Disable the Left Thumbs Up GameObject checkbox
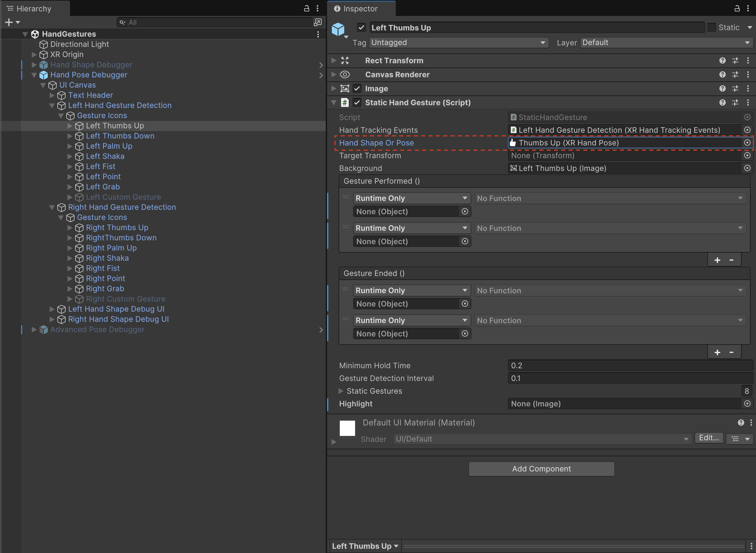The width and height of the screenshot is (756, 553). pyautogui.click(x=361, y=27)
